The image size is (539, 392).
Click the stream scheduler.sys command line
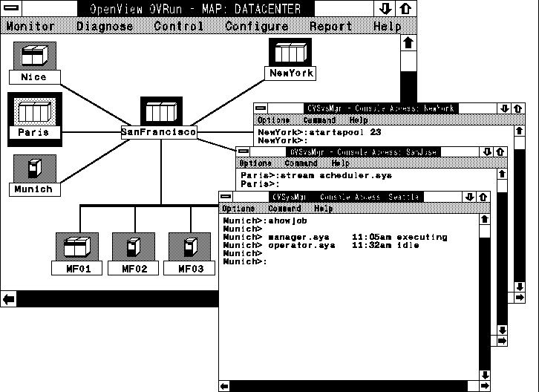pos(316,175)
